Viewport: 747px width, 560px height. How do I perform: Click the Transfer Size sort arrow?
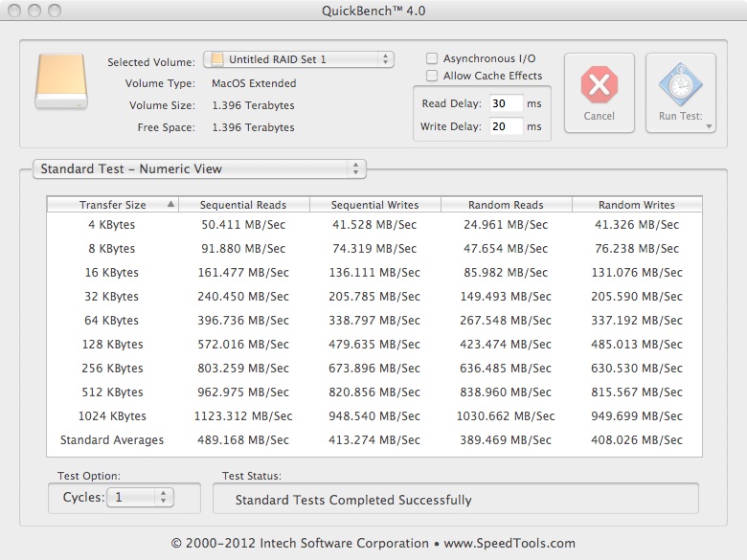pos(170,204)
